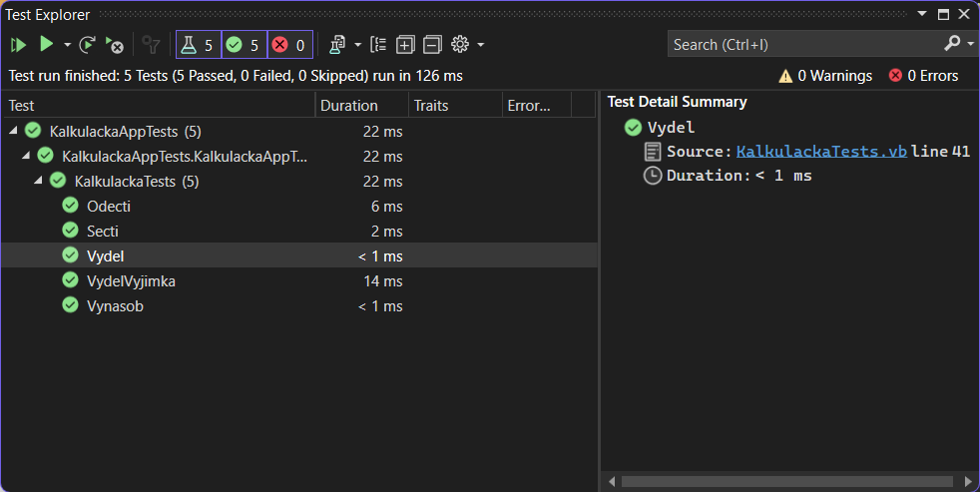The width and height of the screenshot is (980, 492).
Task: Click the Duration clock icon in details
Action: point(653,176)
